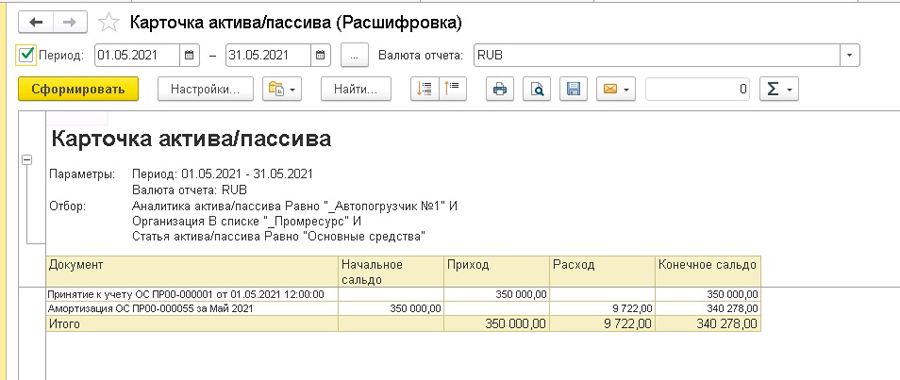Print the report using printer icon
Screen dimensions: 900x380
tap(499, 89)
